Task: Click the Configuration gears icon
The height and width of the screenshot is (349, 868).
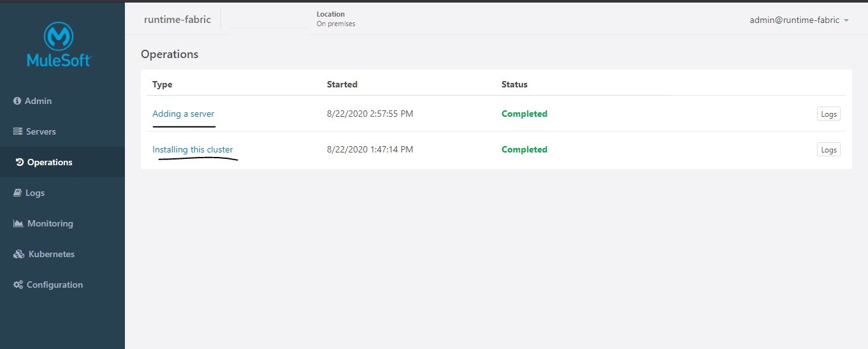Action: (18, 285)
